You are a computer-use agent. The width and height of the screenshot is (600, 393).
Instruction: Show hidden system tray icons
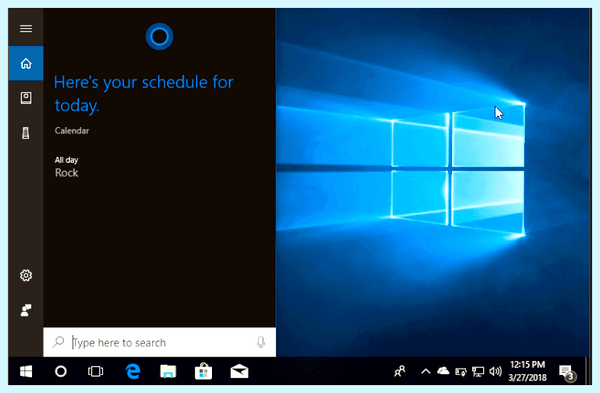pyautogui.click(x=426, y=371)
